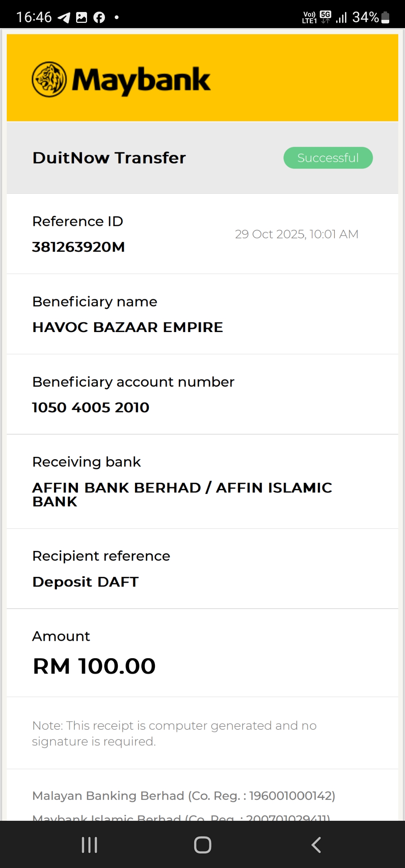Screen dimensions: 405x868
Task: Select the Reference ID 381263920M
Action: (x=78, y=247)
